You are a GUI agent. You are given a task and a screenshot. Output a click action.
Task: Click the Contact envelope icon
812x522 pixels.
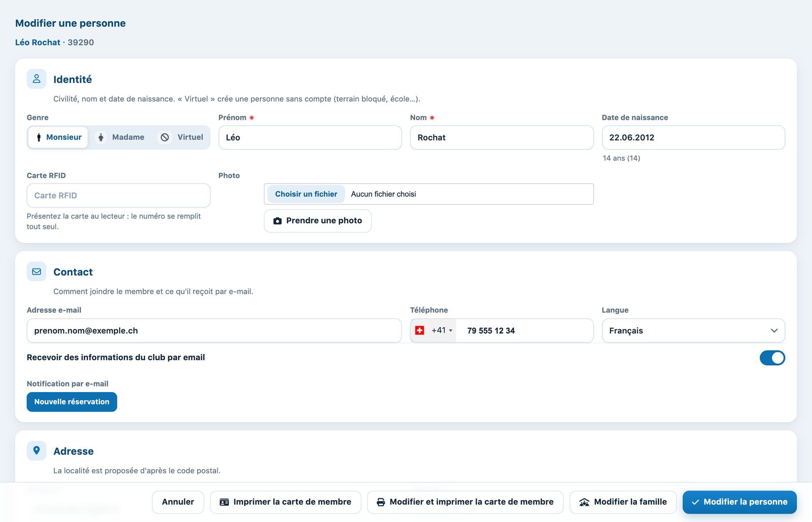pyautogui.click(x=37, y=272)
